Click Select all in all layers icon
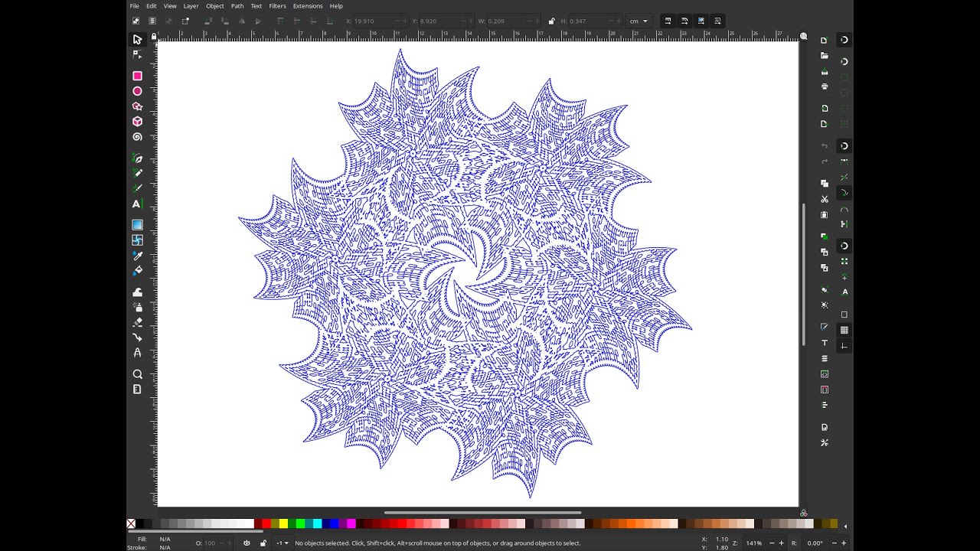980x551 pixels. coord(152,21)
